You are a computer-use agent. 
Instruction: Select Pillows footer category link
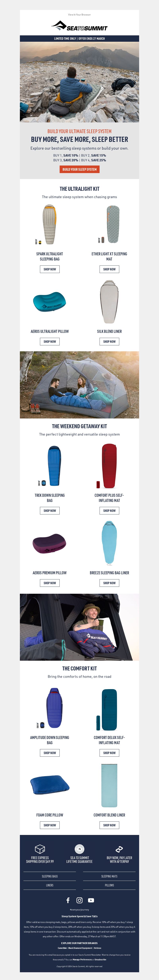[109, 885]
